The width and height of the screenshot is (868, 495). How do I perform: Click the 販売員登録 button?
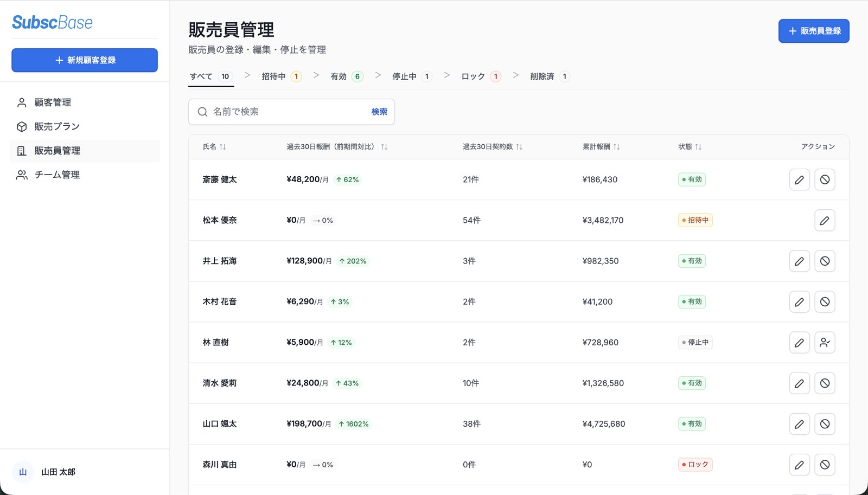[814, 31]
